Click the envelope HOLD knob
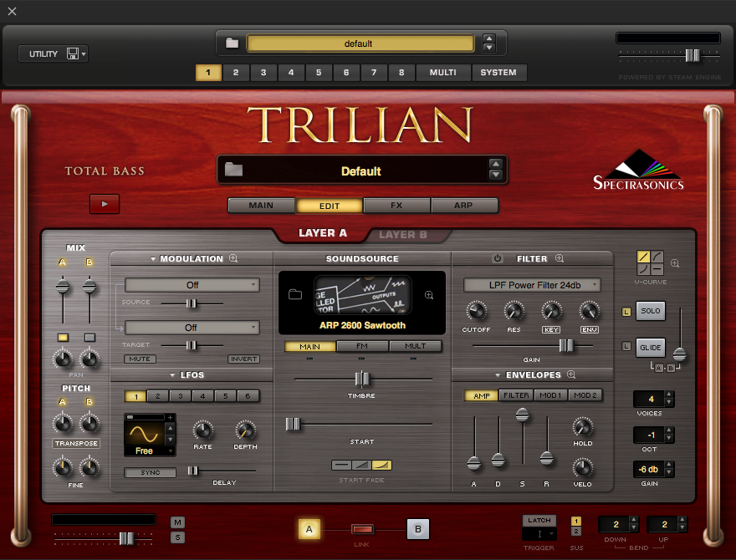 582,427
